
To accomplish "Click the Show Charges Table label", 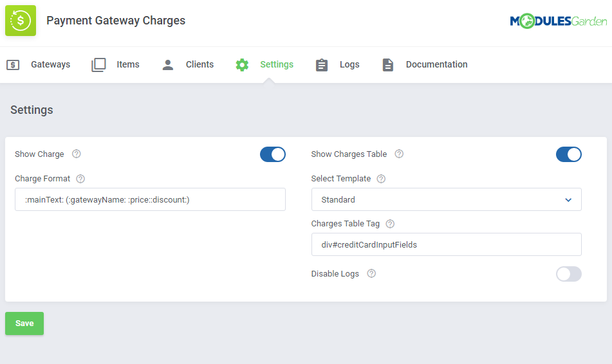I will pyautogui.click(x=349, y=154).
